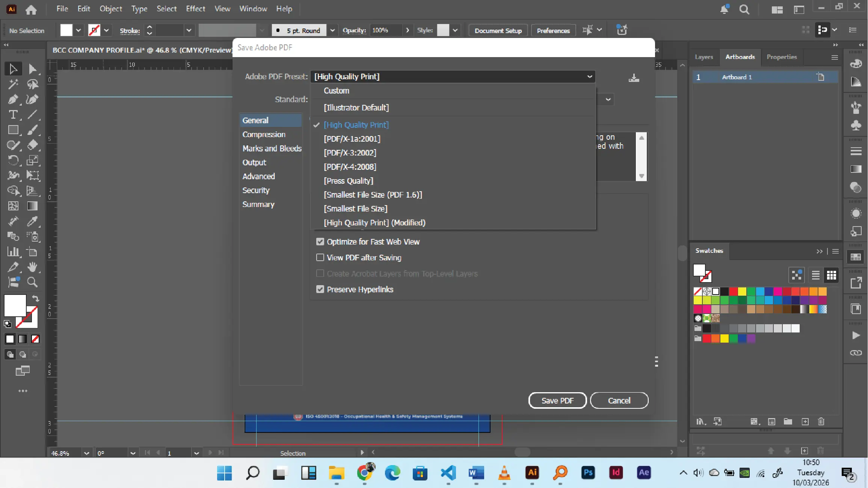The image size is (868, 488).
Task: Pick the Direct Selection tool
Action: click(x=32, y=69)
